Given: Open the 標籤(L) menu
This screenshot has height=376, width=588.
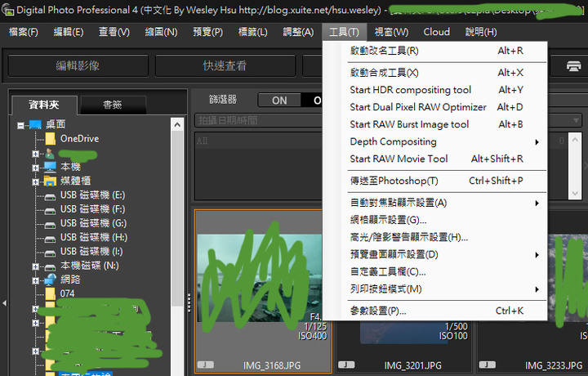Looking at the screenshot, I should click(252, 32).
